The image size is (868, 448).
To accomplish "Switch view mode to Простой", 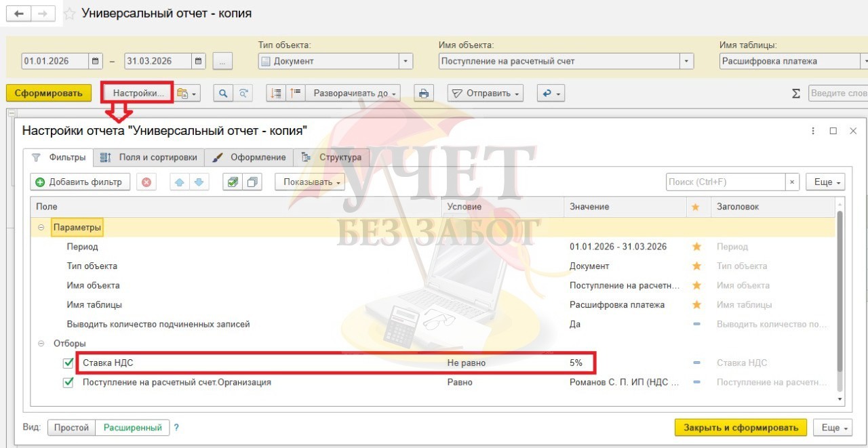I will (x=71, y=428).
